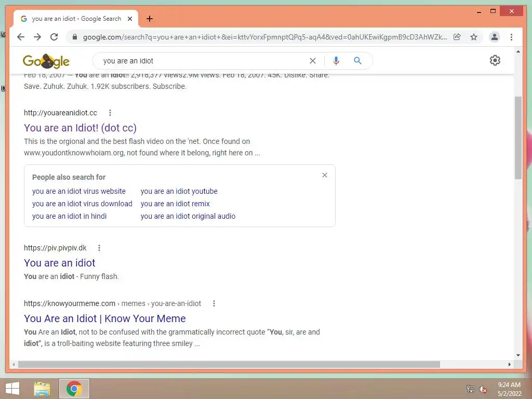Click the https://piv.pivpiv.dk URL text
The image size is (532, 399).
point(55,248)
